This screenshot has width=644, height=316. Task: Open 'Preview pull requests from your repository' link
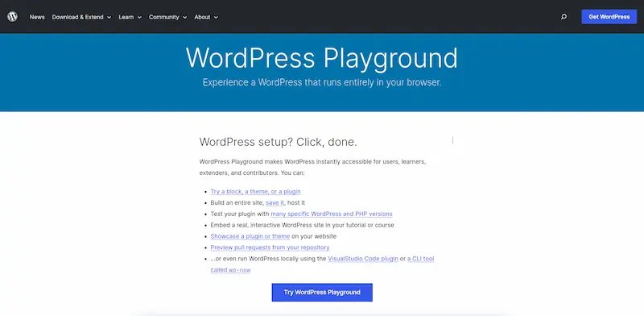tap(270, 247)
